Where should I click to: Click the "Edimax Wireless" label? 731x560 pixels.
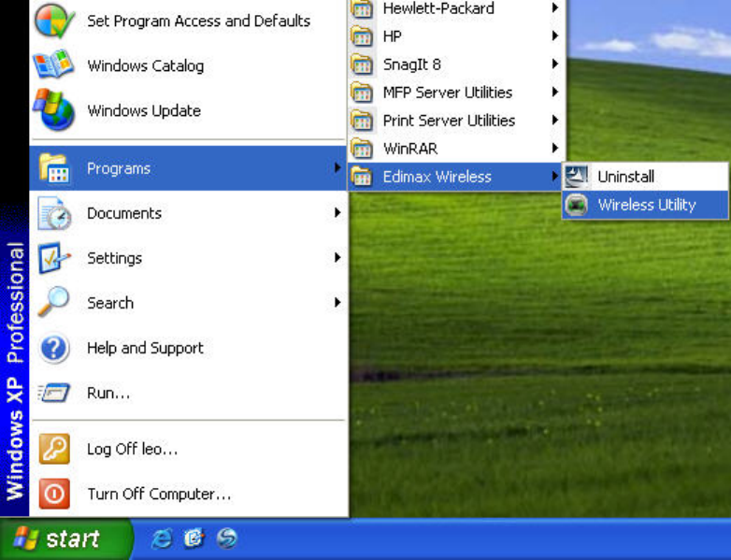click(x=437, y=177)
